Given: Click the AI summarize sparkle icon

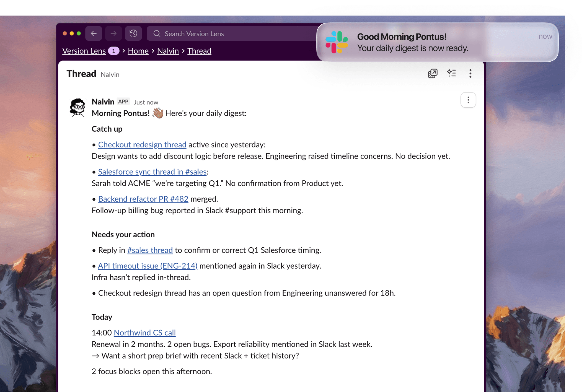Looking at the screenshot, I should [451, 73].
